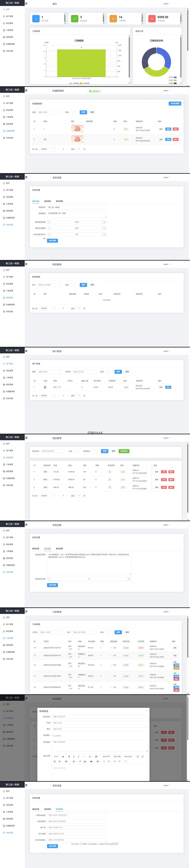Click the to-do checkbox icon in 新增商品 editor
The image size is (190, 868).
(55, 761)
